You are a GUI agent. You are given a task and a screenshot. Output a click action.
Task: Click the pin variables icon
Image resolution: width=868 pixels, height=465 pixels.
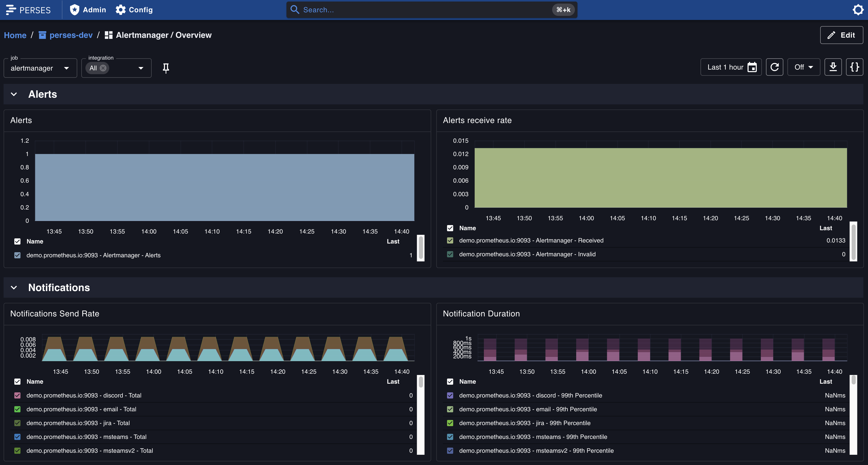[x=165, y=68]
